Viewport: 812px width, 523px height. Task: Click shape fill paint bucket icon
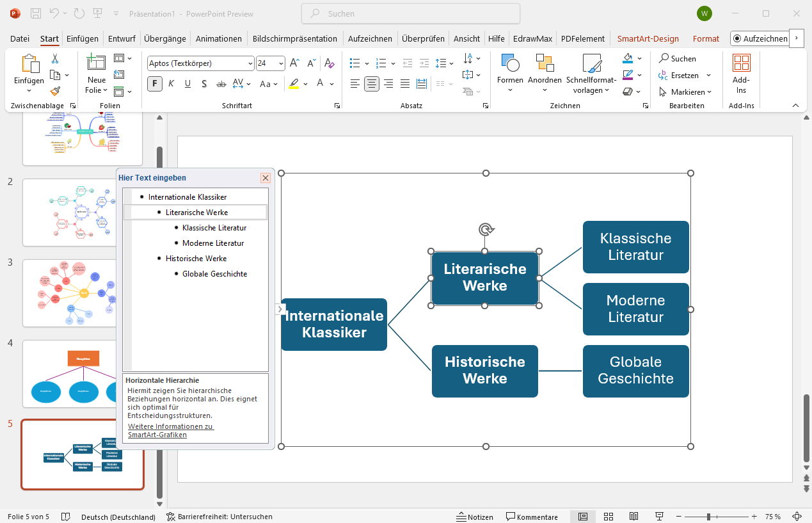[x=628, y=59]
